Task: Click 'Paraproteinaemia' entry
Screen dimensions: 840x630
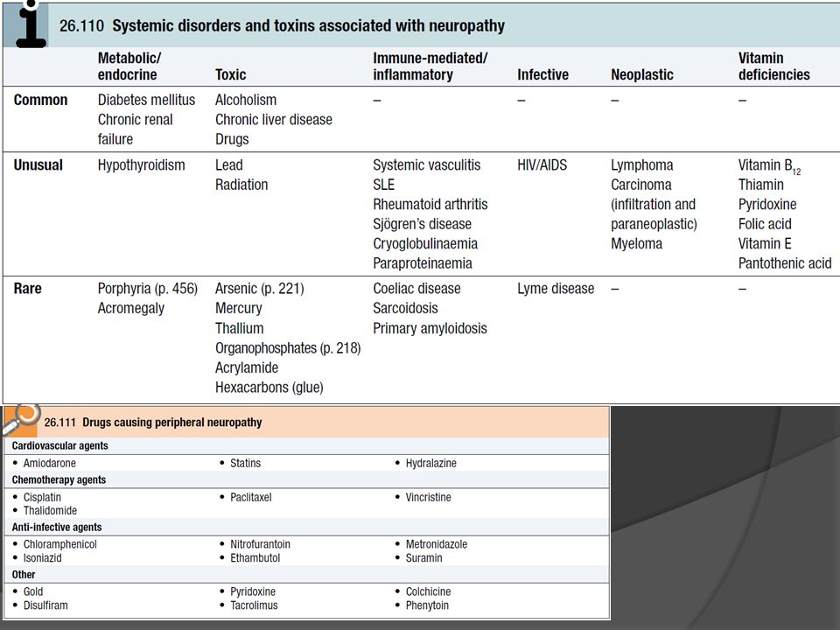Action: click(423, 263)
